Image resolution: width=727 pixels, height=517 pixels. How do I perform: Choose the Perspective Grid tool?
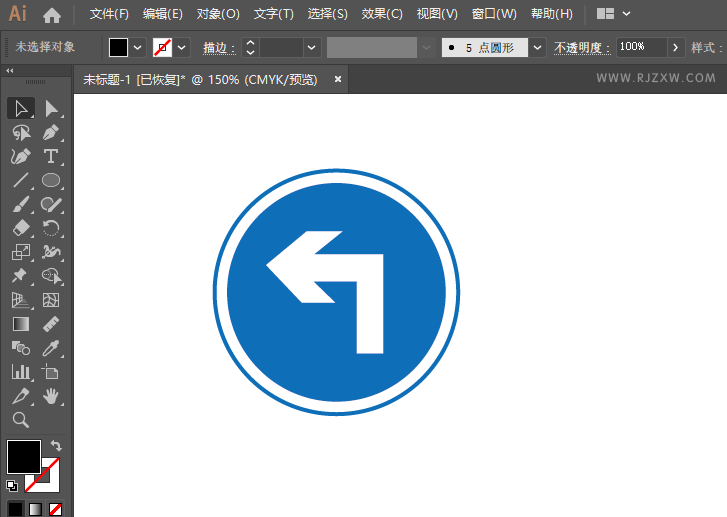coord(20,300)
